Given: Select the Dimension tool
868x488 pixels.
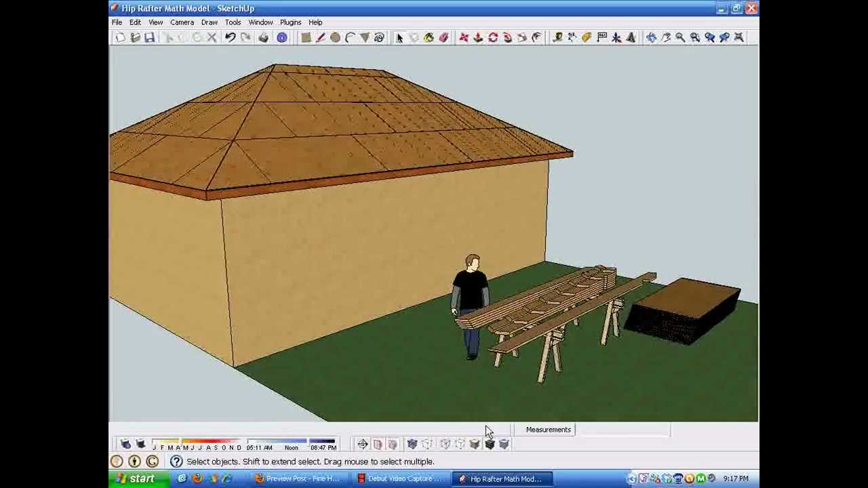Looking at the screenshot, I should pos(572,38).
